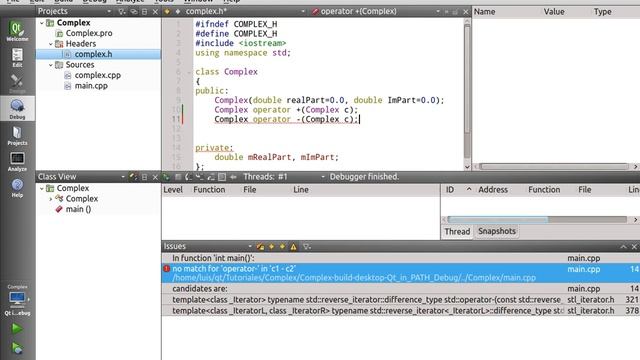
Task: Continue debugging from debugger toolbar
Action: click(166, 177)
